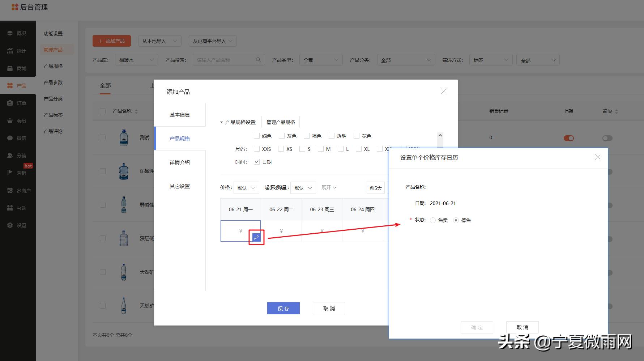This screenshot has width=644, height=361.
Task: Open the 统计 section in the sidebar
Action: pyautogui.click(x=18, y=51)
